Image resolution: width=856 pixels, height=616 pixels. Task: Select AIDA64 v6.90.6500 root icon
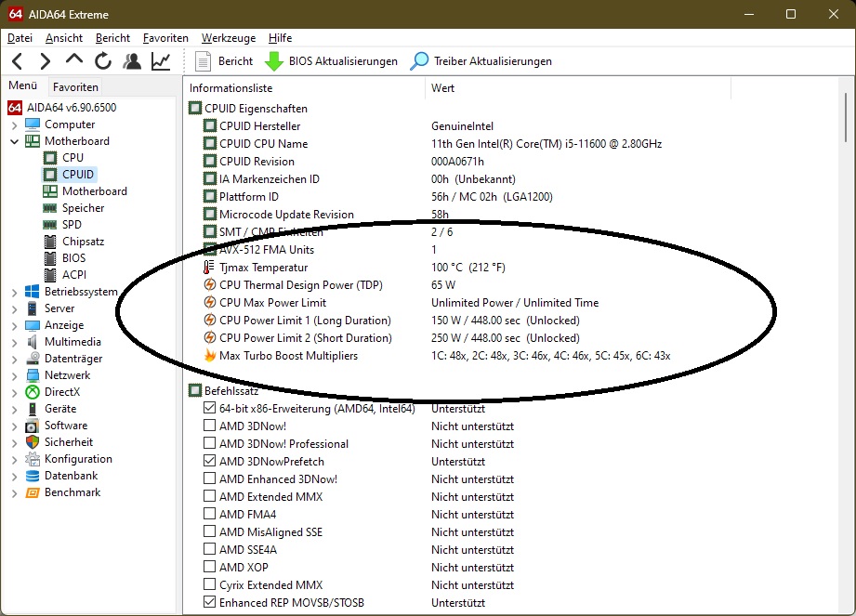[15, 108]
